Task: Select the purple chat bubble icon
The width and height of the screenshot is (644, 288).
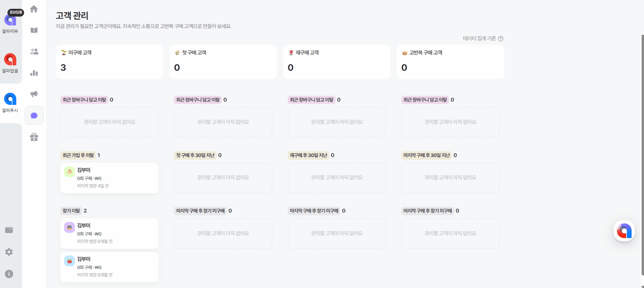Action: click(34, 116)
